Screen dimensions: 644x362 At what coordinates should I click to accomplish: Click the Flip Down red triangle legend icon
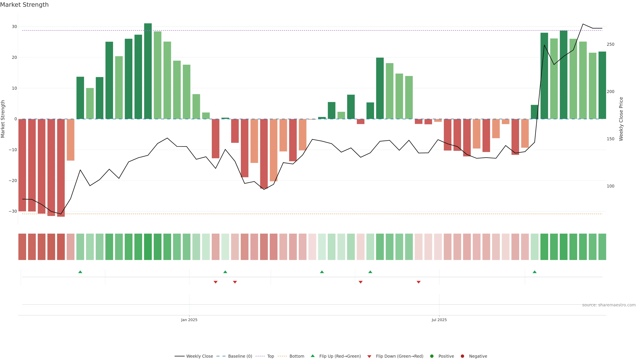click(369, 356)
